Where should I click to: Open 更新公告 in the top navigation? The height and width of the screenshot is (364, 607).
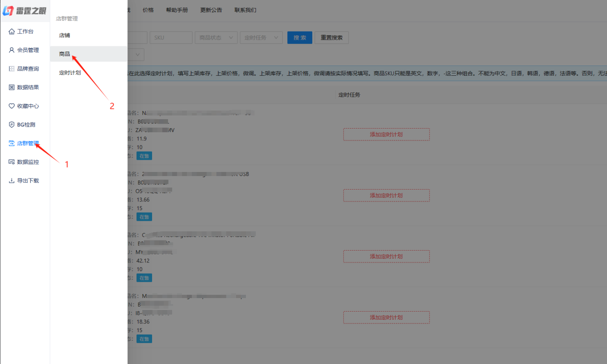tap(211, 10)
